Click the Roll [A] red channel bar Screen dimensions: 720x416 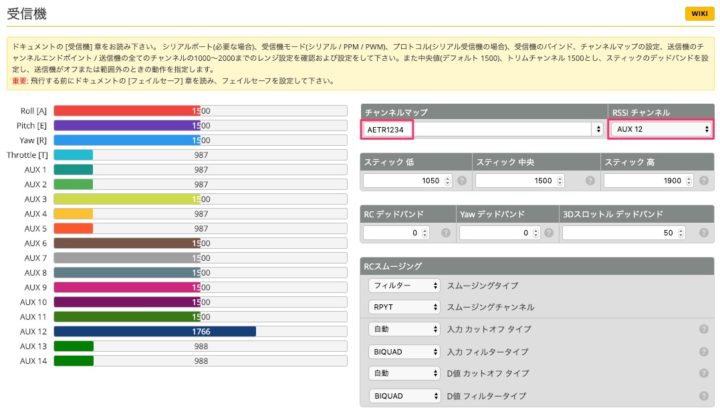[x=127, y=111]
